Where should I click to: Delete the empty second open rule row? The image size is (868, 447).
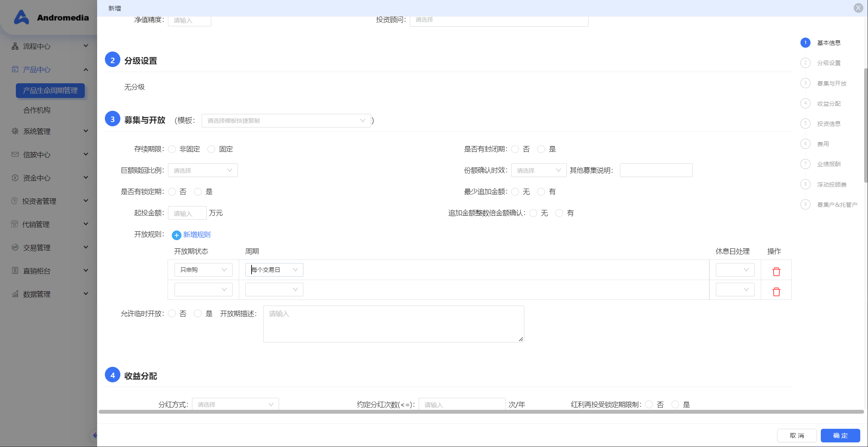[x=776, y=292]
